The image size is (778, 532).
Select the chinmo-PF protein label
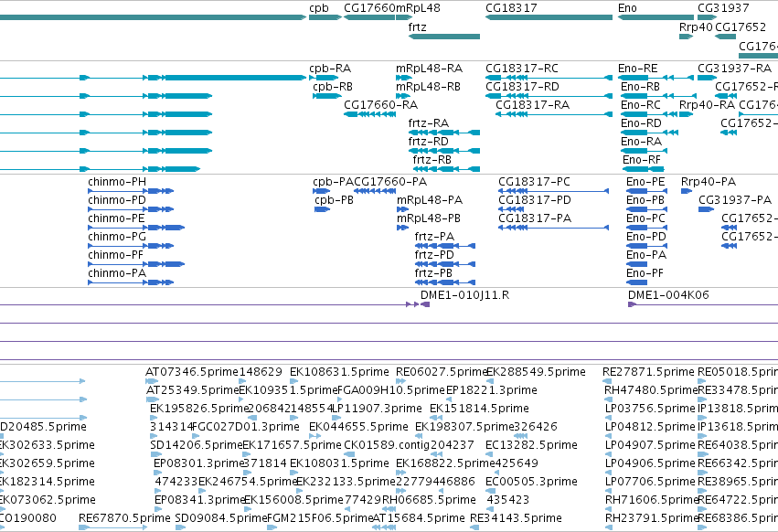[x=115, y=255]
